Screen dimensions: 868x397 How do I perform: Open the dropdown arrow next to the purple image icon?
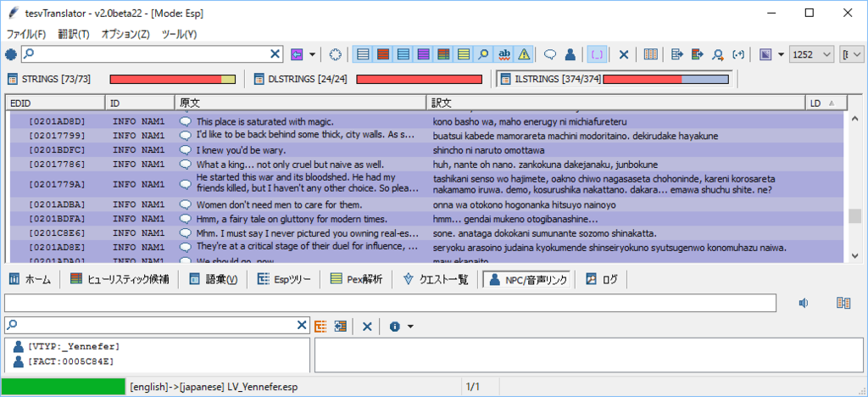[x=781, y=54]
